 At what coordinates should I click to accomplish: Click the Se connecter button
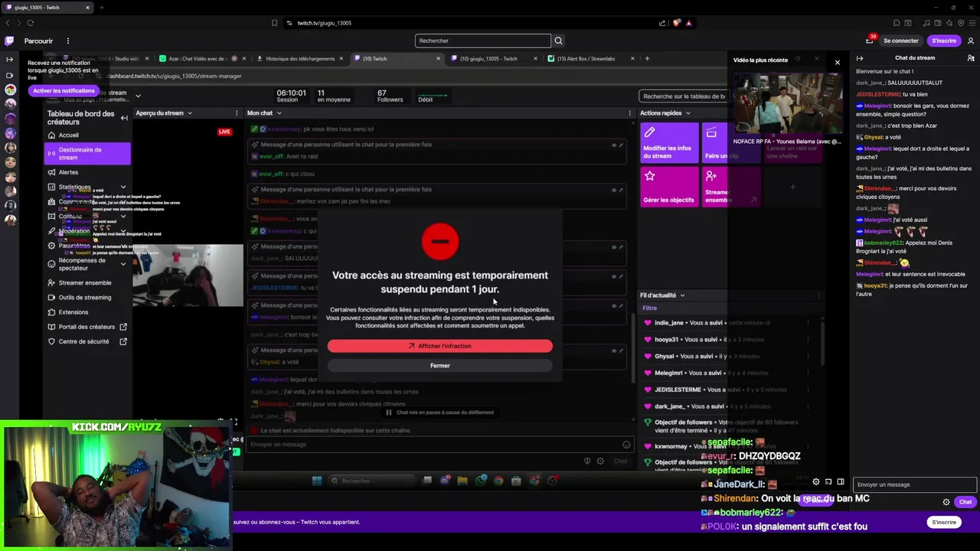point(900,41)
